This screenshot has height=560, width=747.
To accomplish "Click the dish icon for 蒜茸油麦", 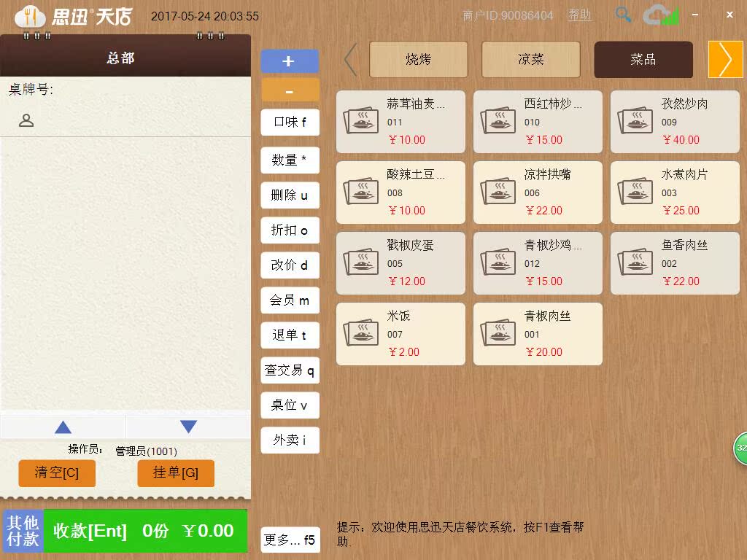I will tap(360, 120).
